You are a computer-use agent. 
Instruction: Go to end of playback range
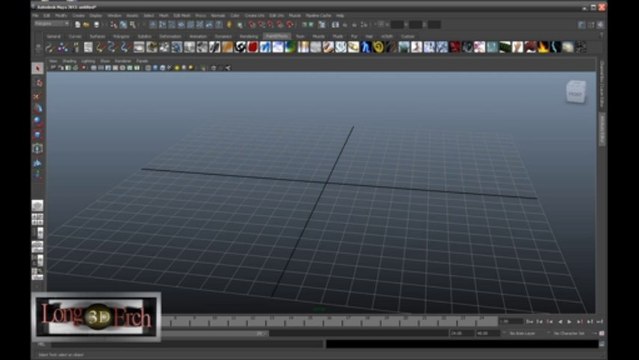click(x=600, y=322)
